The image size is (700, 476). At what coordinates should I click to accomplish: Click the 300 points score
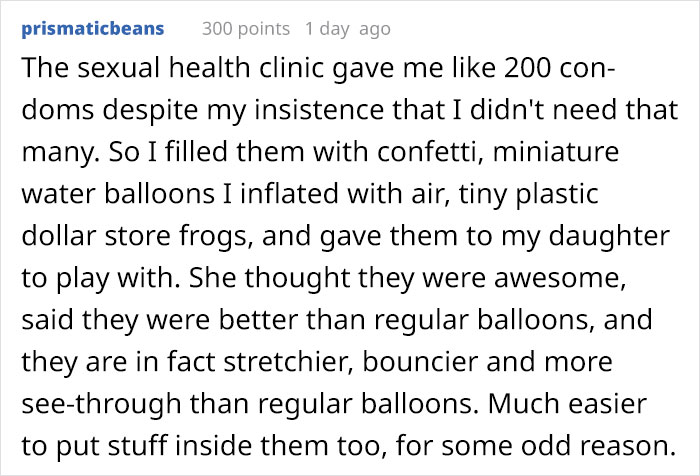pos(245,29)
